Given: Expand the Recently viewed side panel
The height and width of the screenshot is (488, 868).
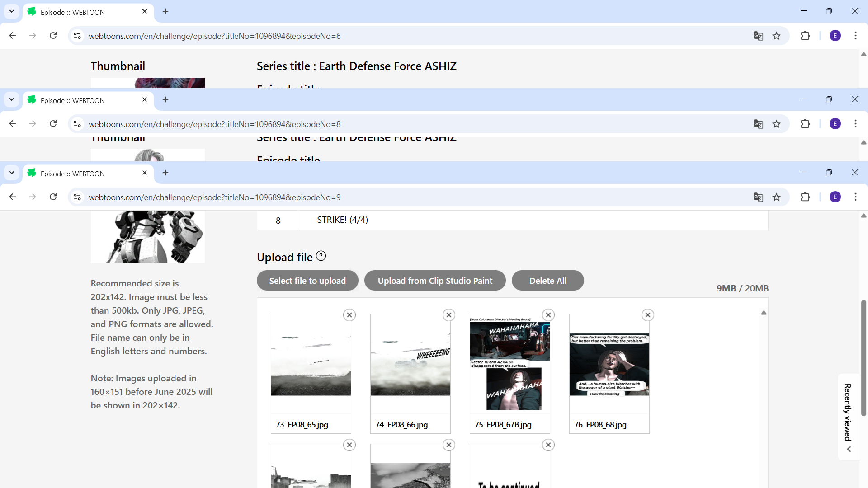Looking at the screenshot, I should tap(849, 417).
